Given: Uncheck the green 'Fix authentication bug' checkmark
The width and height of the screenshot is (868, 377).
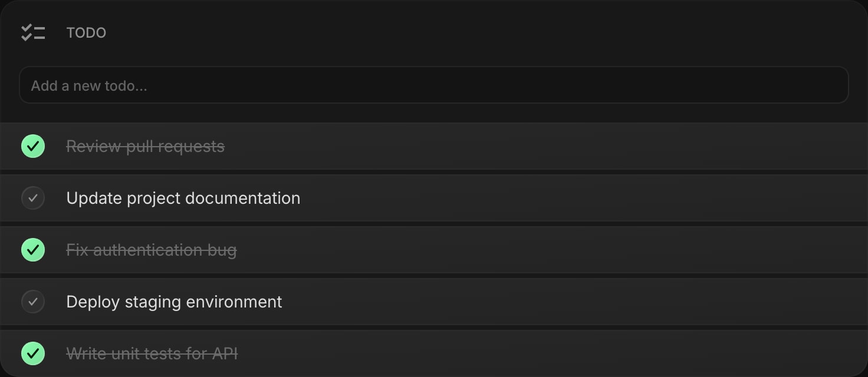Looking at the screenshot, I should (x=33, y=250).
